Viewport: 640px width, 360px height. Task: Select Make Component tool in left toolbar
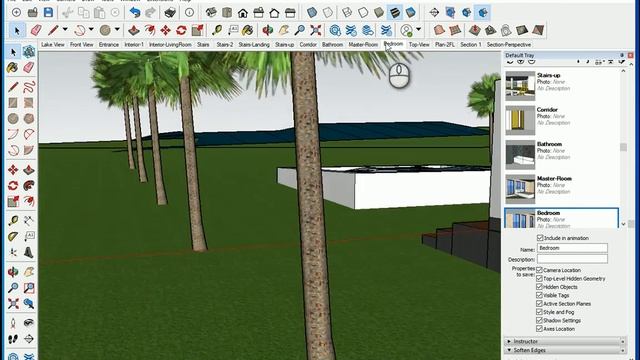pyautogui.click(x=29, y=52)
